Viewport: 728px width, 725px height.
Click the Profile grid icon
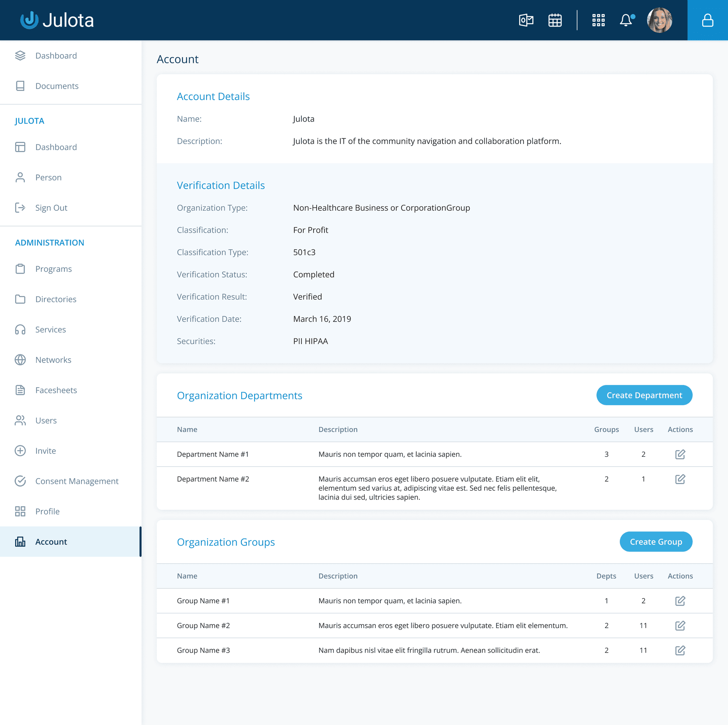click(20, 511)
